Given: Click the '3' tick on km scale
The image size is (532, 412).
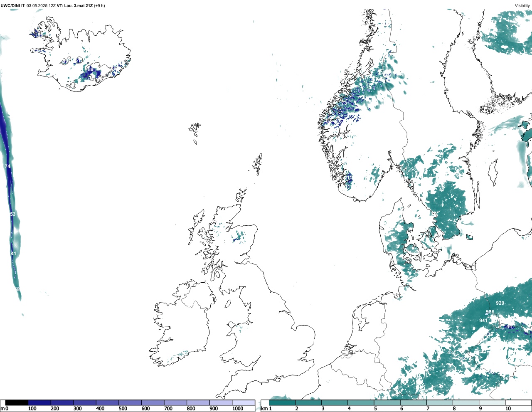Looking at the screenshot, I should (323, 409).
